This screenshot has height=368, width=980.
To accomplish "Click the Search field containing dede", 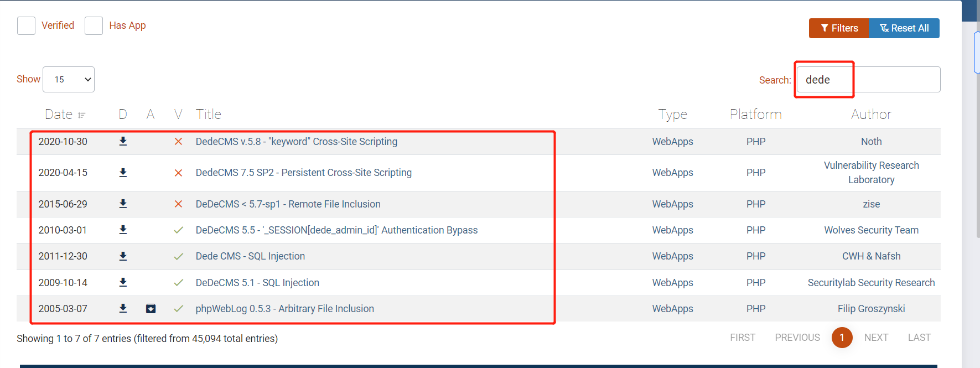I will (x=868, y=80).
